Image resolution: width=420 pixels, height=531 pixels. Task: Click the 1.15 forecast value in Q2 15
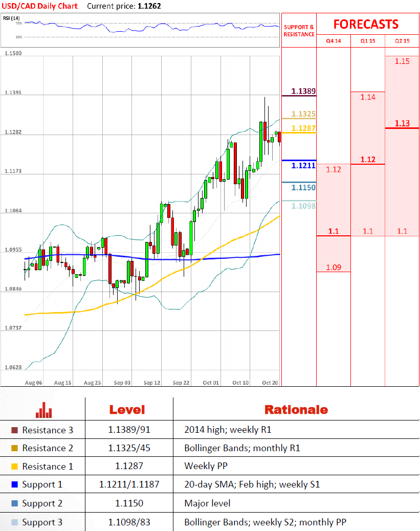[x=402, y=61]
